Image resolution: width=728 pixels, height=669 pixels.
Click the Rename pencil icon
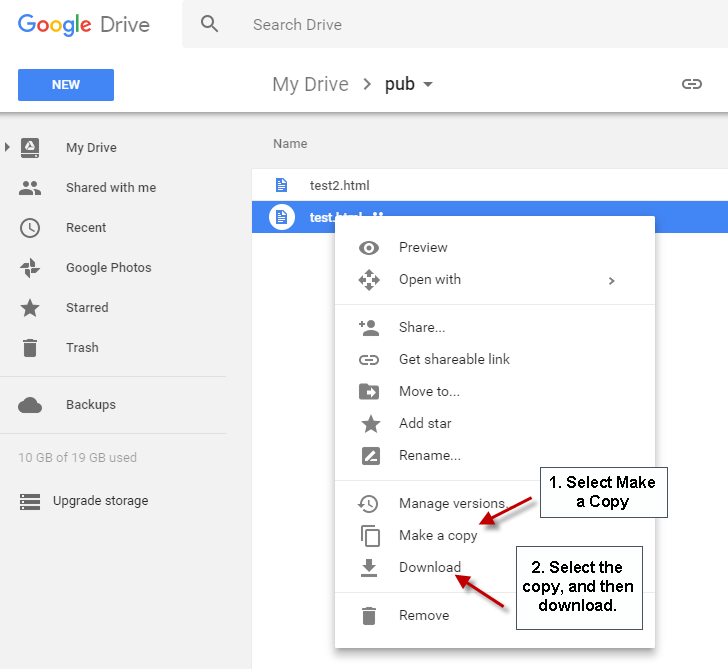click(x=370, y=456)
